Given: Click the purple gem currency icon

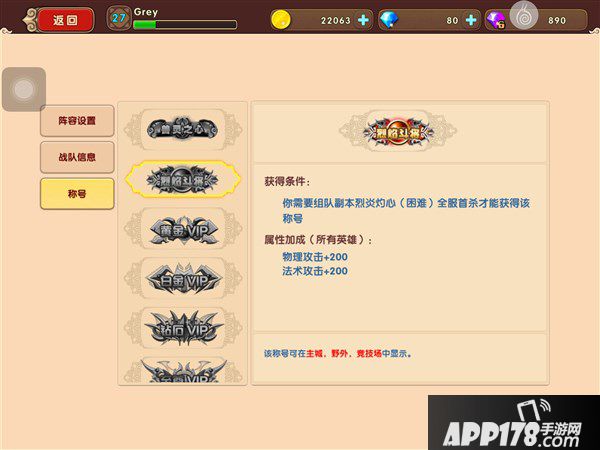Looking at the screenshot, I should (x=496, y=20).
